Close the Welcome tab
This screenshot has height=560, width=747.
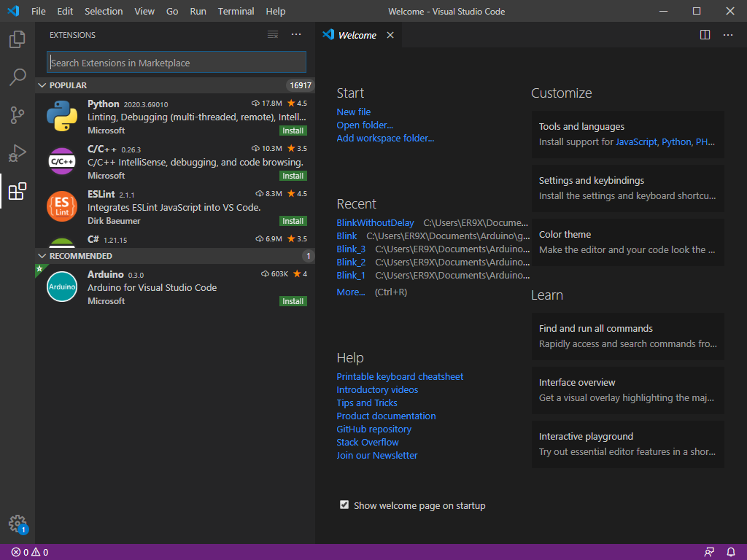point(390,35)
